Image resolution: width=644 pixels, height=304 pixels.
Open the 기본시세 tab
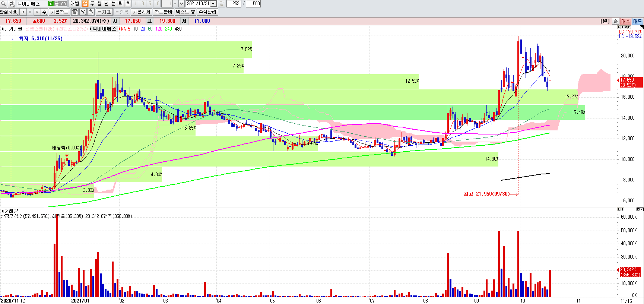click(x=142, y=12)
